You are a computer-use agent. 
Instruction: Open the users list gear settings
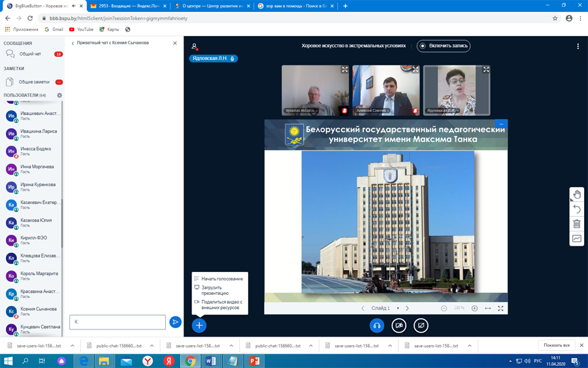pos(59,95)
